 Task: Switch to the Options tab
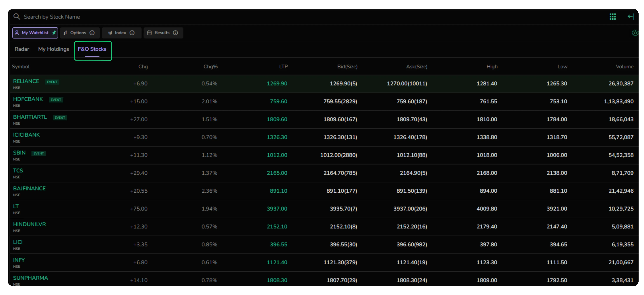point(80,33)
